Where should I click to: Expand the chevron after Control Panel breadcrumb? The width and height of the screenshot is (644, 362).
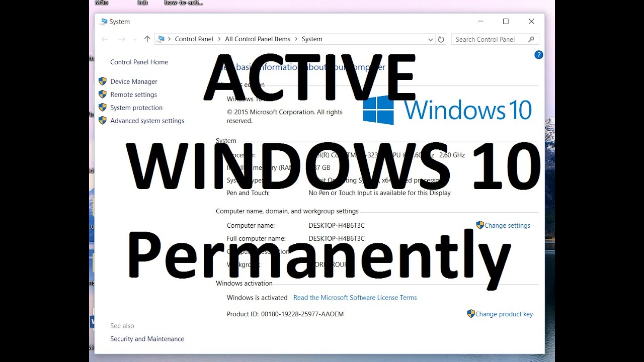point(219,39)
